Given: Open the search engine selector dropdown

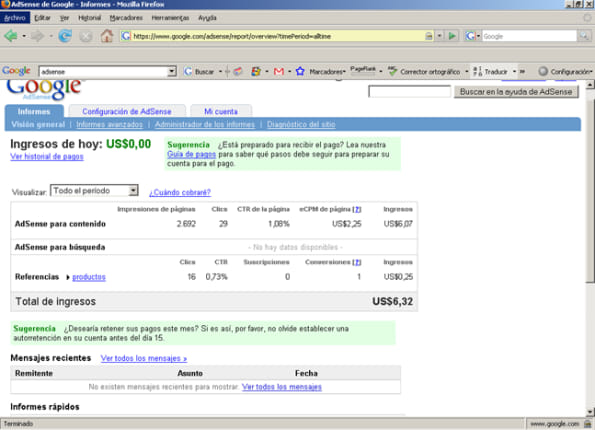Looking at the screenshot, I should point(479,36).
